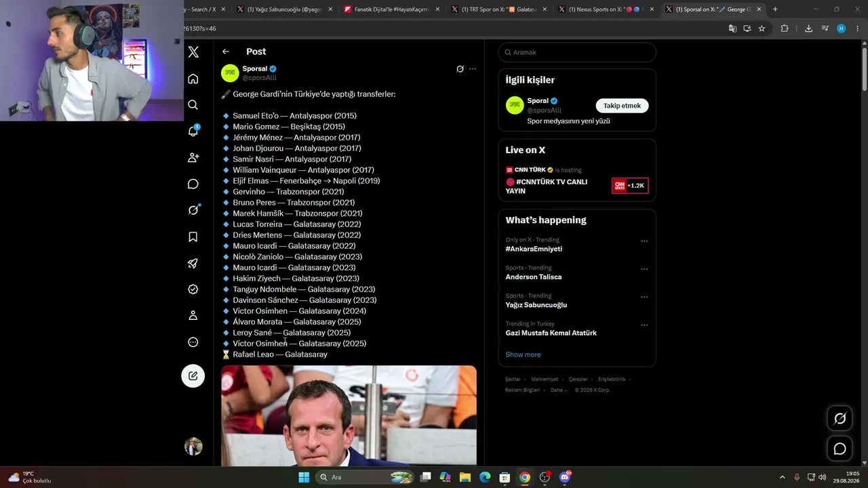Open the account avatar in the sidebar
The width and height of the screenshot is (868, 488).
coord(193,447)
